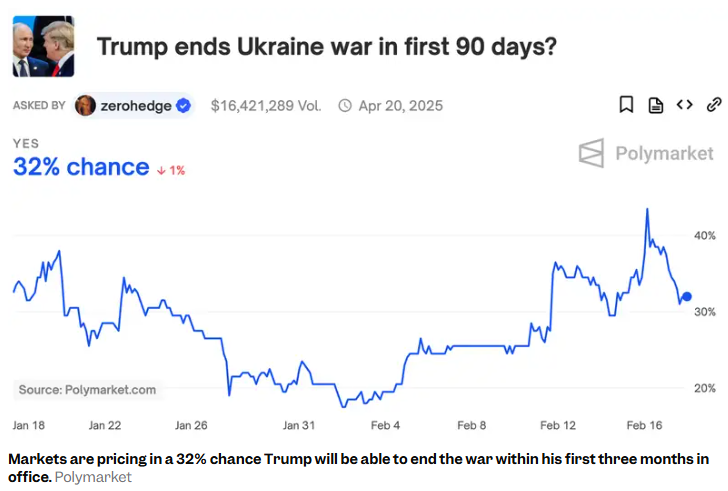The height and width of the screenshot is (491, 728).
Task: Click the document icon beside the bookmark
Action: pyautogui.click(x=656, y=105)
